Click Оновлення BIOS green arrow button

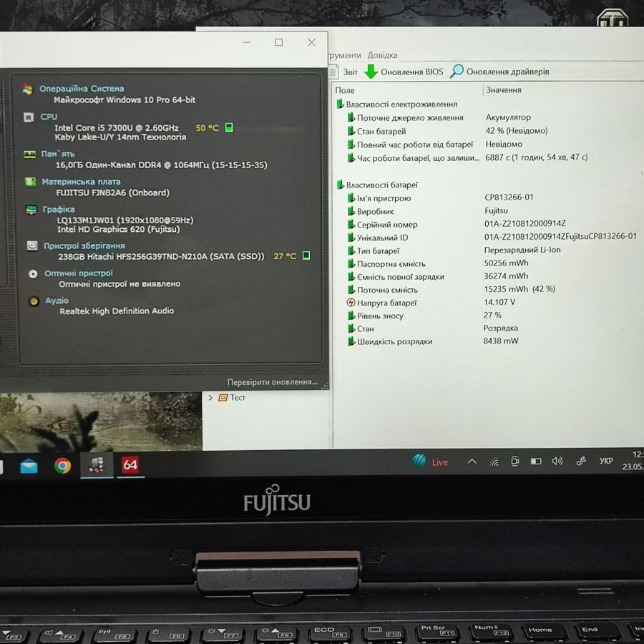[404, 72]
